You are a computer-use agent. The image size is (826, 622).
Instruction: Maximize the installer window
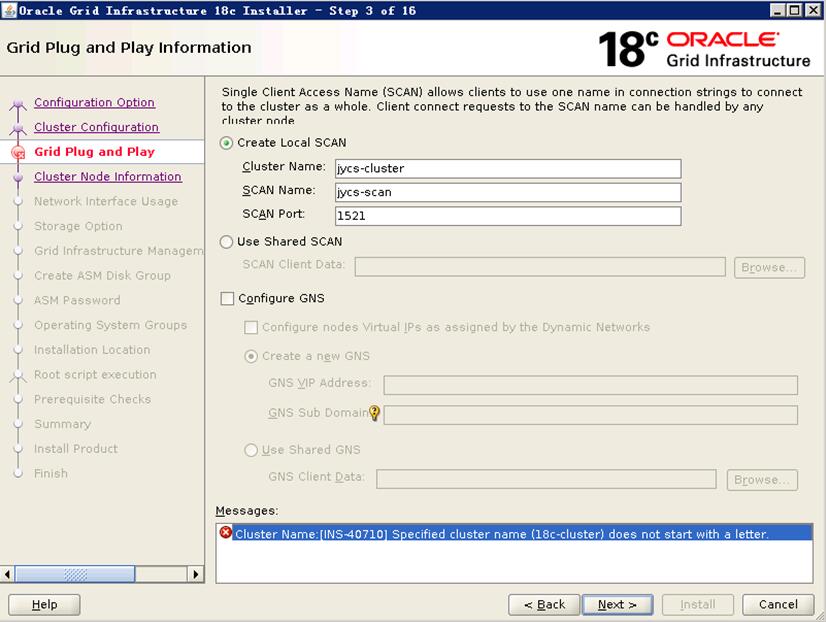pos(795,10)
